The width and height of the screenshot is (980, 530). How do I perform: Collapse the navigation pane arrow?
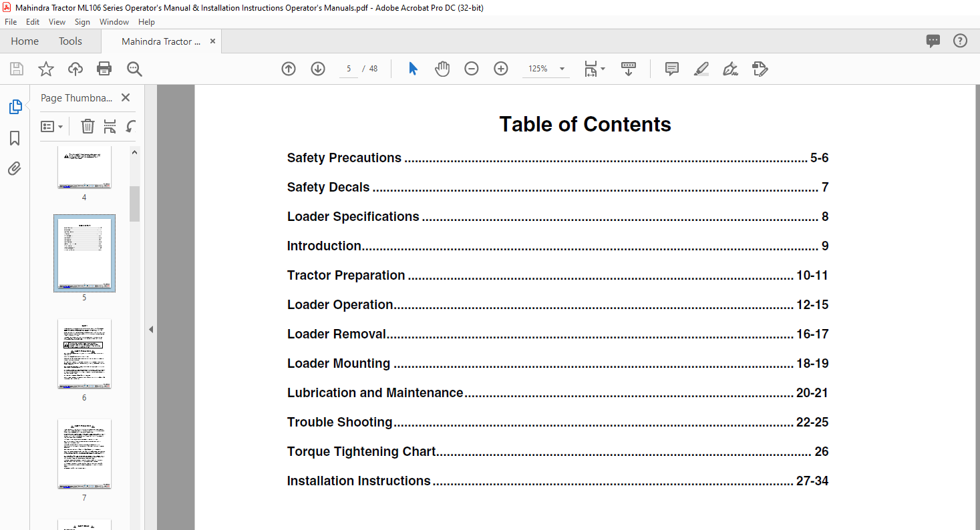[x=151, y=329]
